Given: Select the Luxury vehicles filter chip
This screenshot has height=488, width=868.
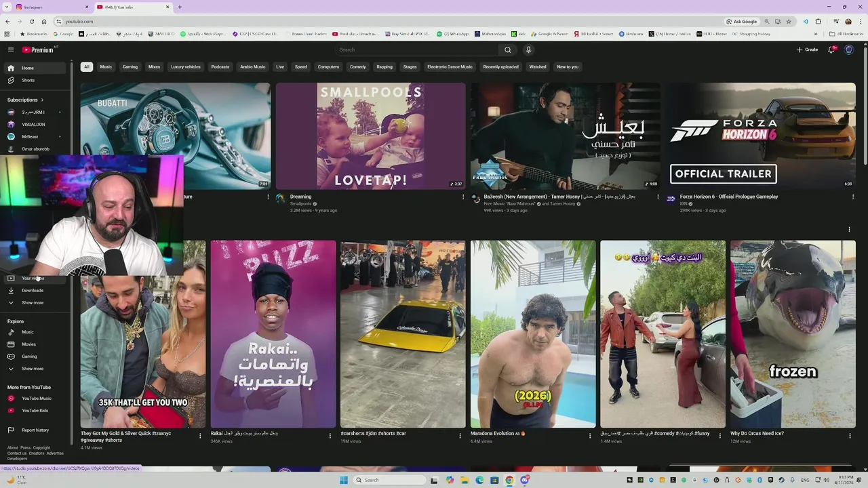Looking at the screenshot, I should (185, 66).
